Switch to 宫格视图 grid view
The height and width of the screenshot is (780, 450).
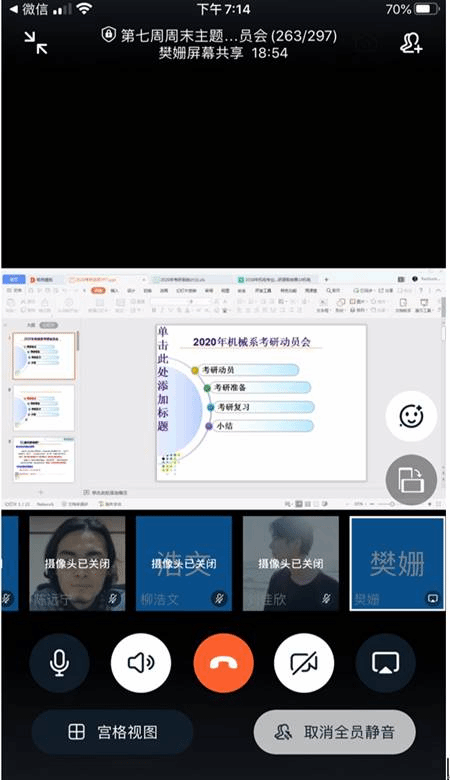click(x=112, y=732)
